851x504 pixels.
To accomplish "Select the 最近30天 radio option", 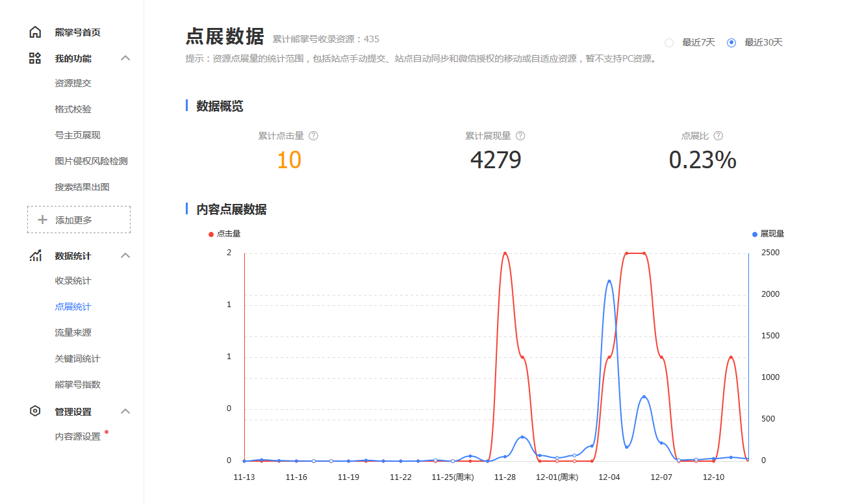I will pos(731,43).
